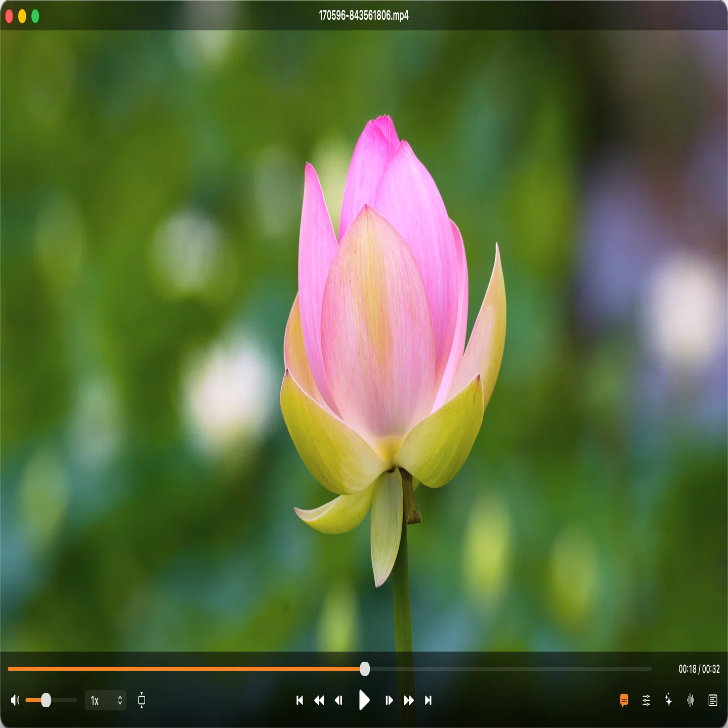Adjust the volume slider
Screen dimensions: 728x728
pyautogui.click(x=51, y=700)
